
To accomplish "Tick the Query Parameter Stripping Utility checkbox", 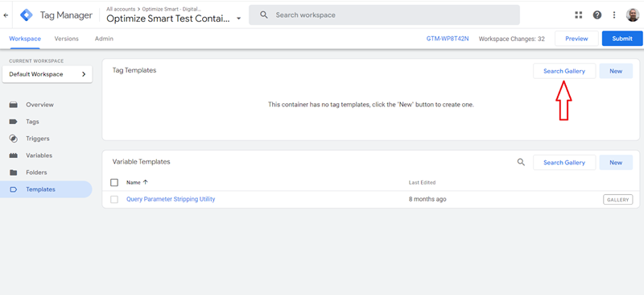I will click(114, 199).
